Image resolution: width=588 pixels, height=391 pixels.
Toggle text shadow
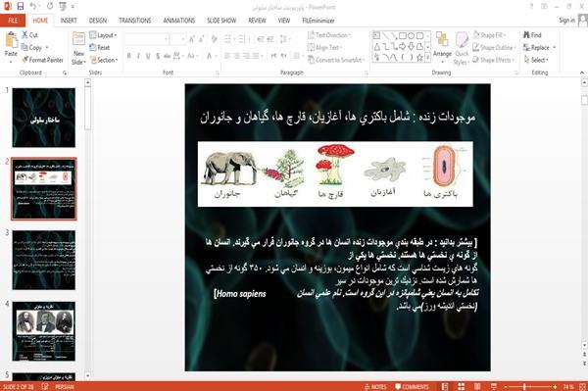pos(158,56)
